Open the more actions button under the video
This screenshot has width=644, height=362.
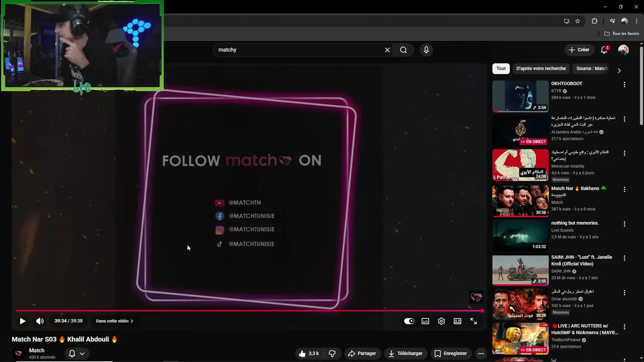[481, 353]
